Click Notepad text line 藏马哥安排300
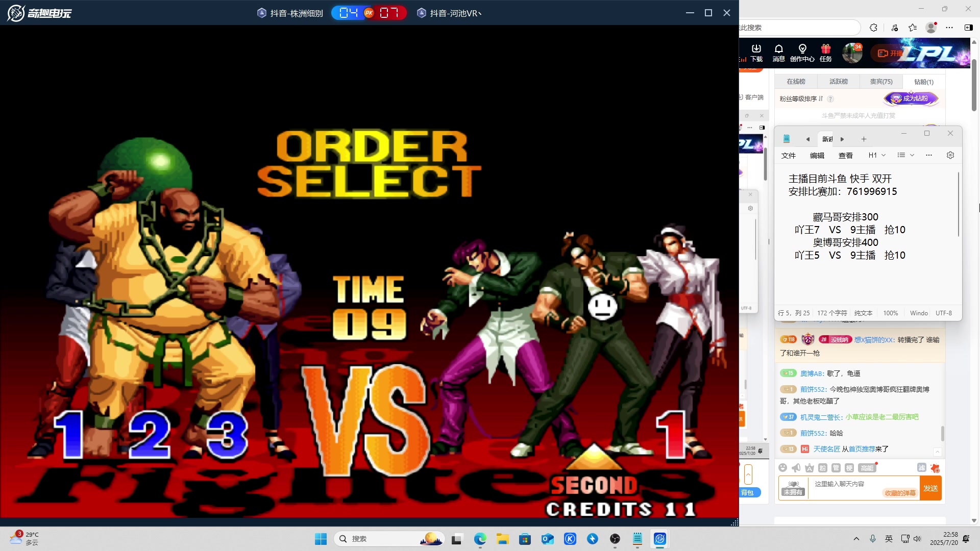This screenshot has width=980, height=551. pos(845,217)
